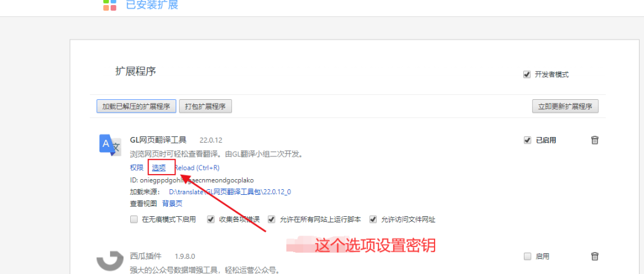Viewport: 644px width, 274px height.
Task: Remove 西瓜插件 with its trash icon
Action: click(x=594, y=256)
